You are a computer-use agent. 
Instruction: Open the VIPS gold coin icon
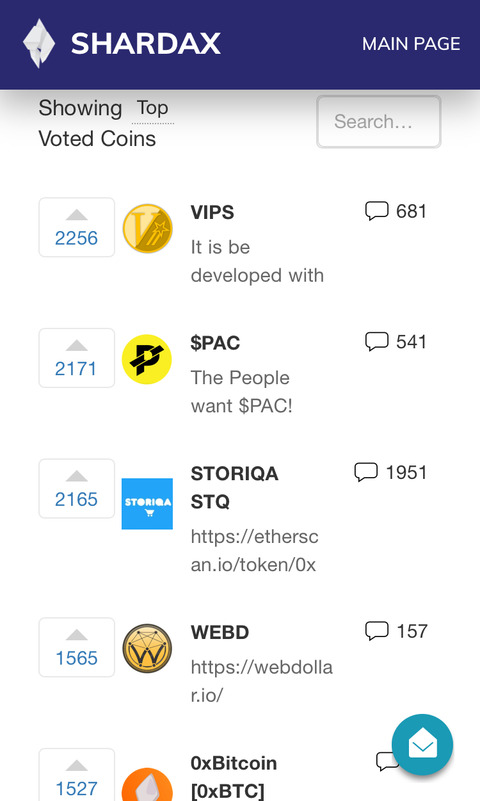pyautogui.click(x=148, y=228)
